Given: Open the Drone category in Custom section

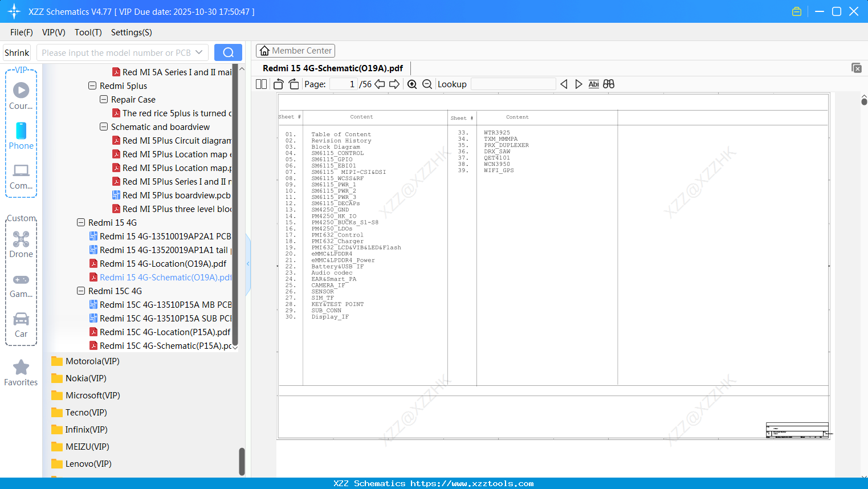Looking at the screenshot, I should click(x=21, y=244).
